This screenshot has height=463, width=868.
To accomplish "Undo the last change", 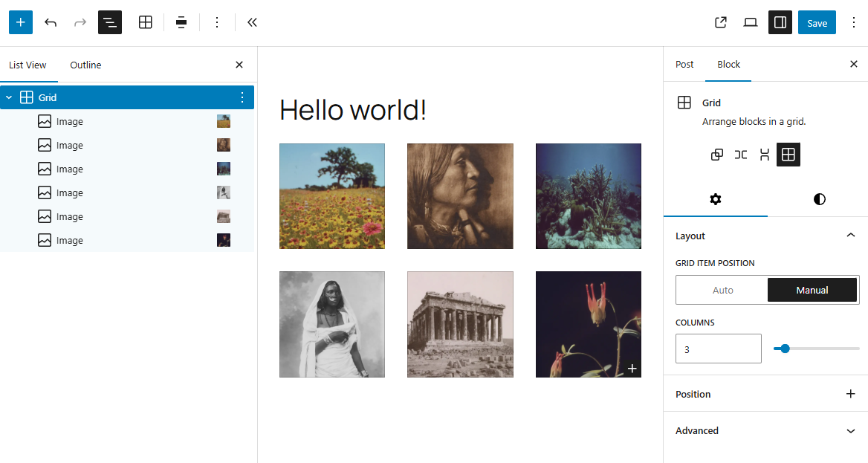I will pos(51,22).
